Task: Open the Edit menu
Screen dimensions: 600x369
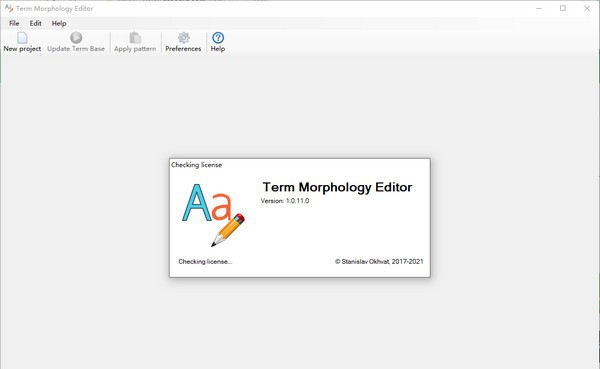Action: [x=36, y=23]
